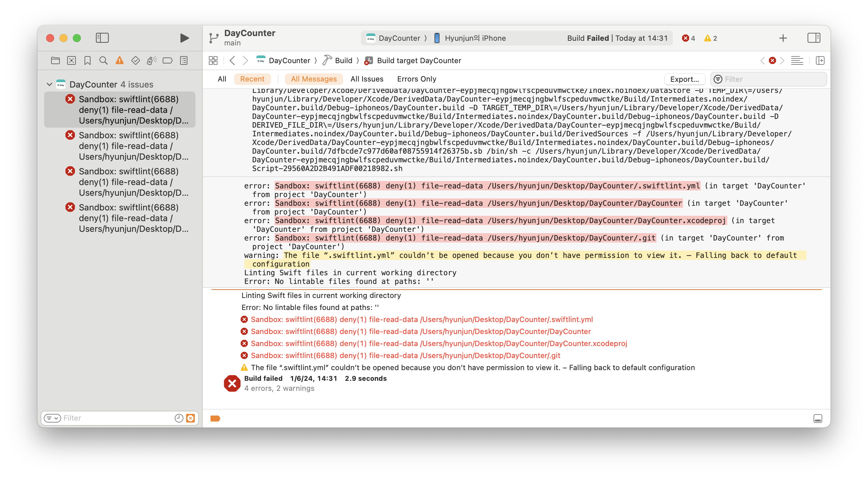Open the issue navigator warning icon

point(119,61)
